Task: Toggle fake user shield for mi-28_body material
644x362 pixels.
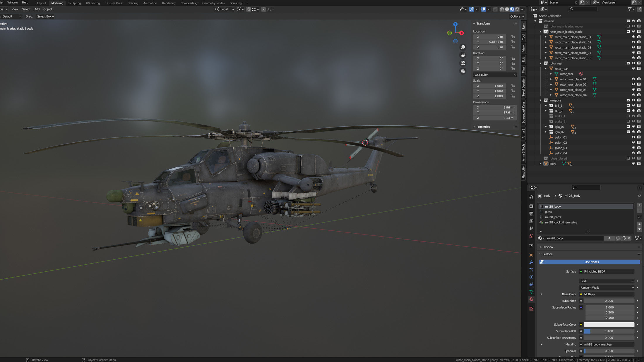Action: (x=618, y=238)
